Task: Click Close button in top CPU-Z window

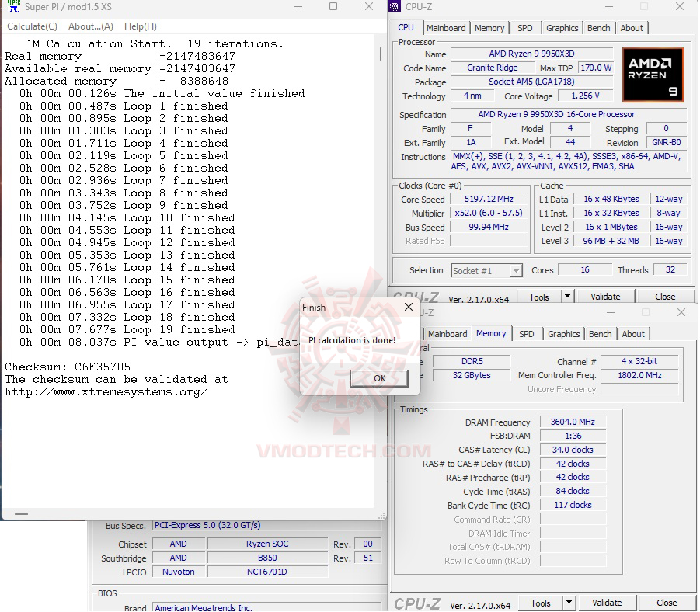Action: click(665, 297)
